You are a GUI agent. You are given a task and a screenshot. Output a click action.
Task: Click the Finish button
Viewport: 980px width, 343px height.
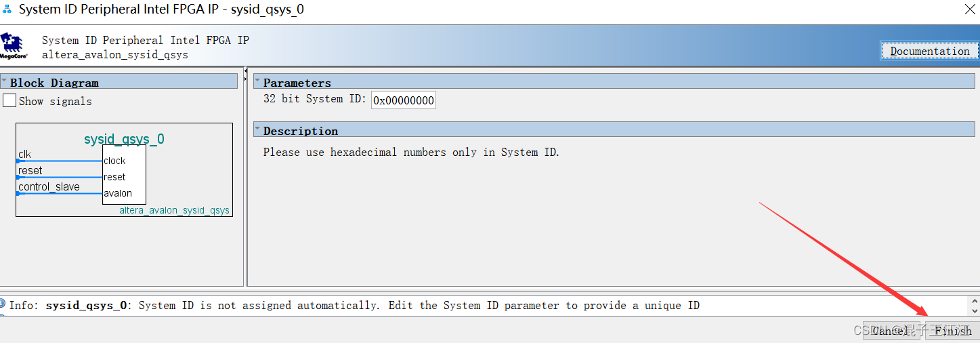tap(953, 331)
